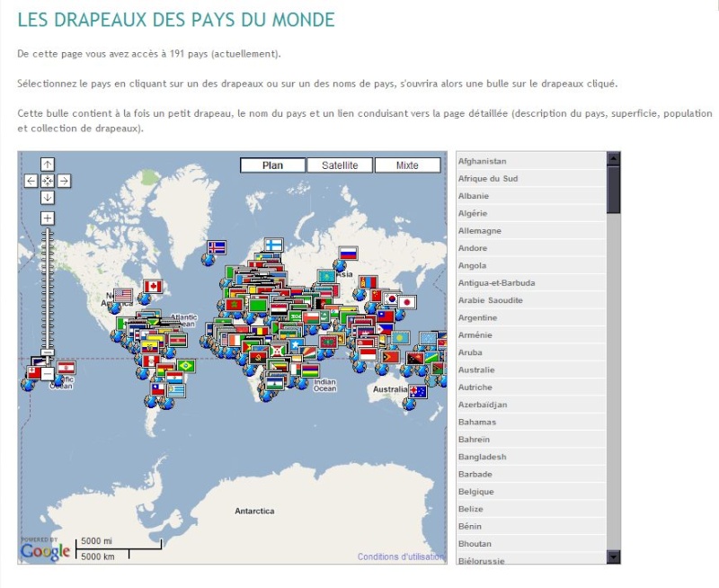Choose Autriche from the country list

click(531, 388)
